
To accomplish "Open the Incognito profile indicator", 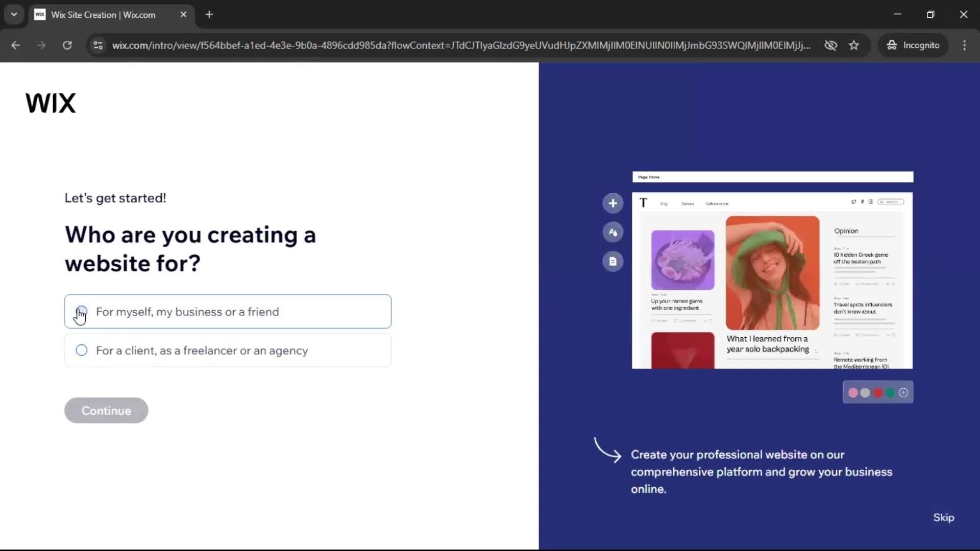I will (913, 45).
